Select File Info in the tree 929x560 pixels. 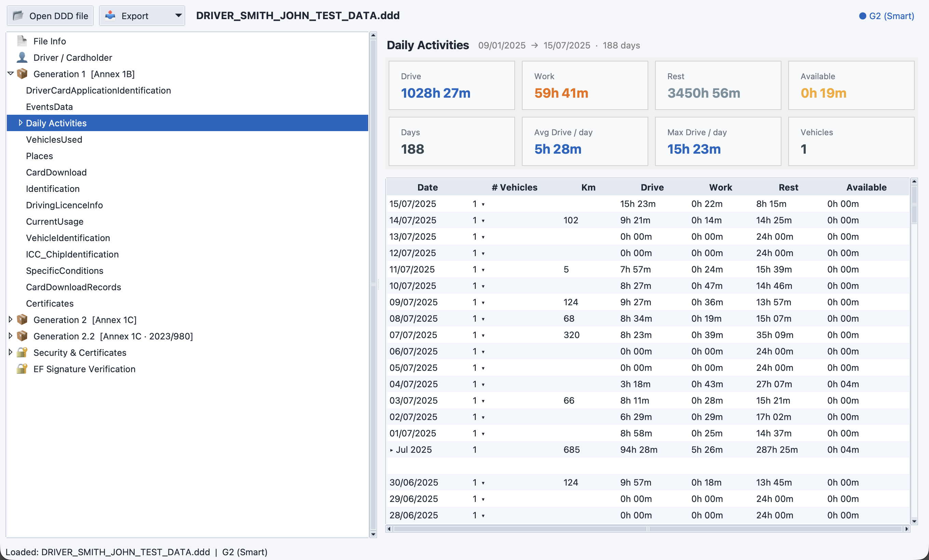tap(50, 41)
